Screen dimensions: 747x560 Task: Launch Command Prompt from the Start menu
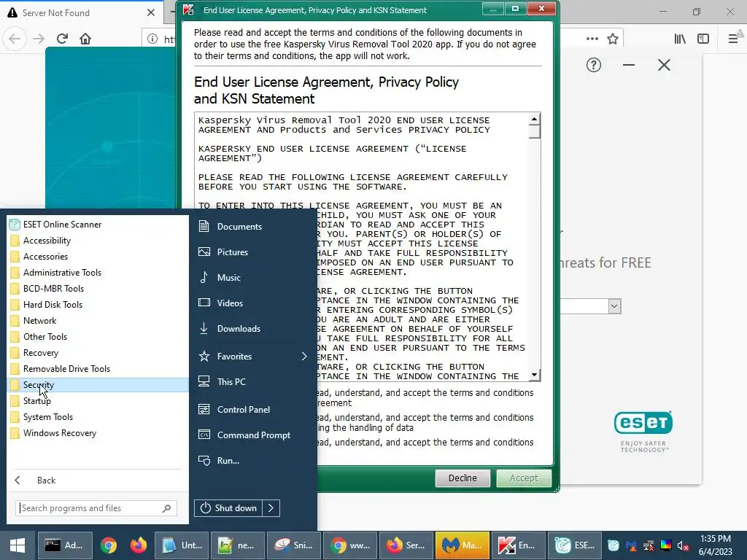[x=253, y=435]
